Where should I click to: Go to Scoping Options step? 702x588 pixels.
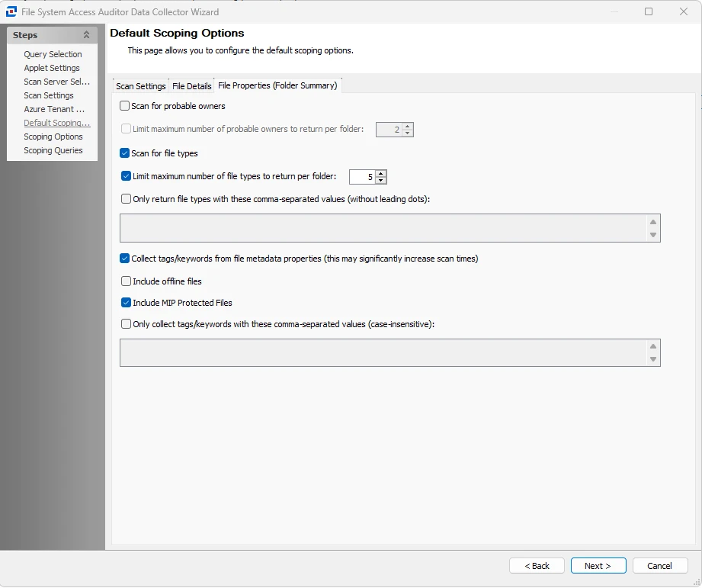click(x=53, y=137)
